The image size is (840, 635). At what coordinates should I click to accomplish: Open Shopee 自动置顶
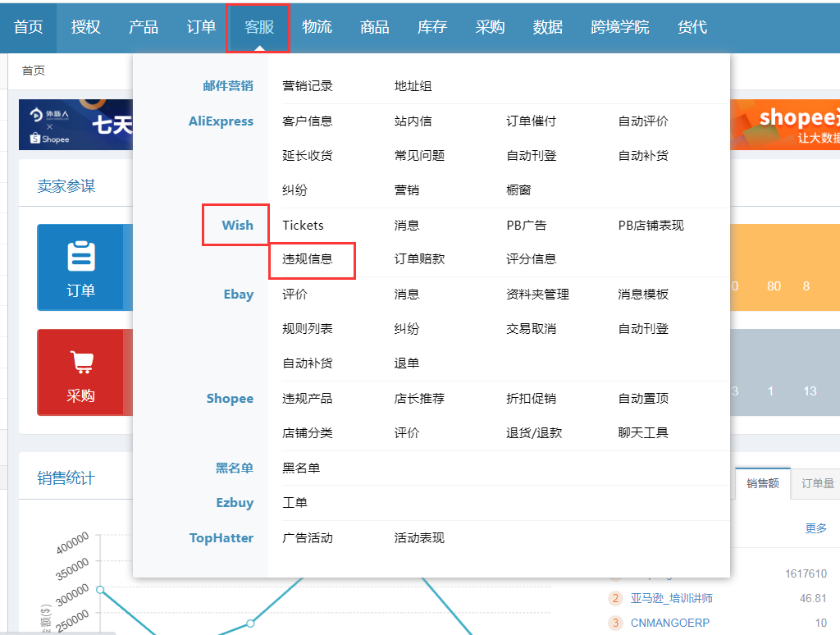pyautogui.click(x=643, y=398)
